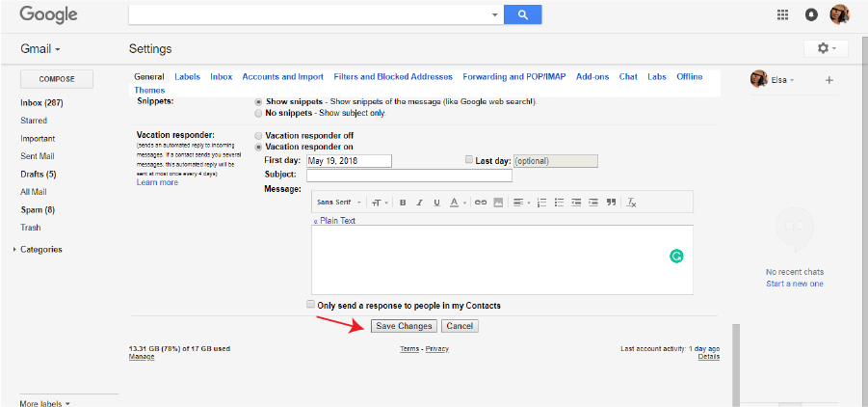Enable the Last day checkbox
Screen dimensions: 868x407
pos(469,160)
